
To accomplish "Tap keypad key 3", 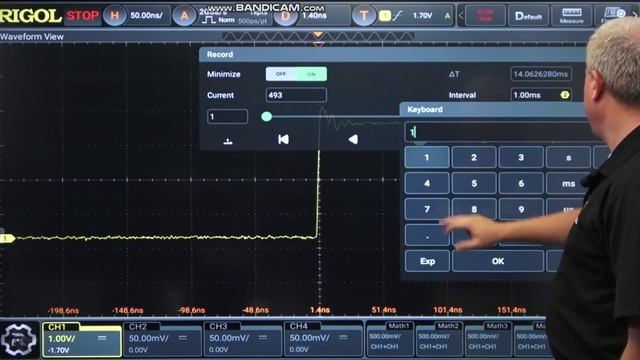I will pos(521,157).
